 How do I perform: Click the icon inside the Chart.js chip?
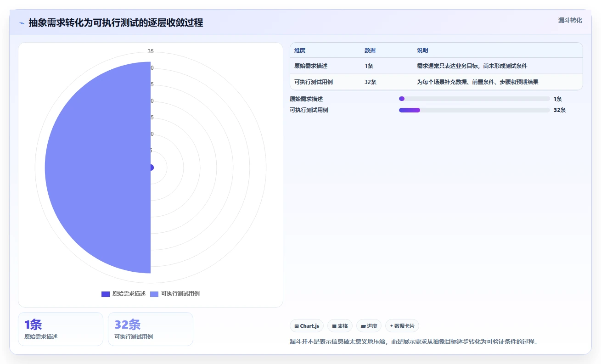pos(297,326)
